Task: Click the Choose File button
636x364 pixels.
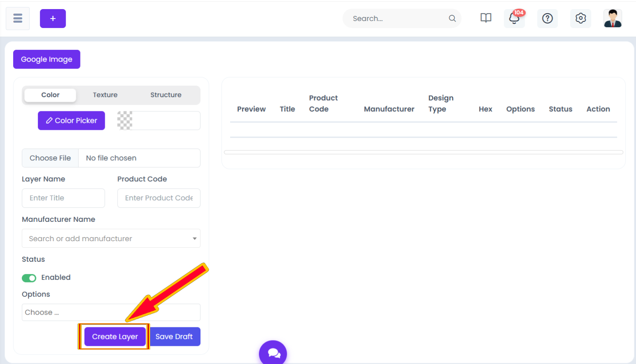Action: pos(50,158)
